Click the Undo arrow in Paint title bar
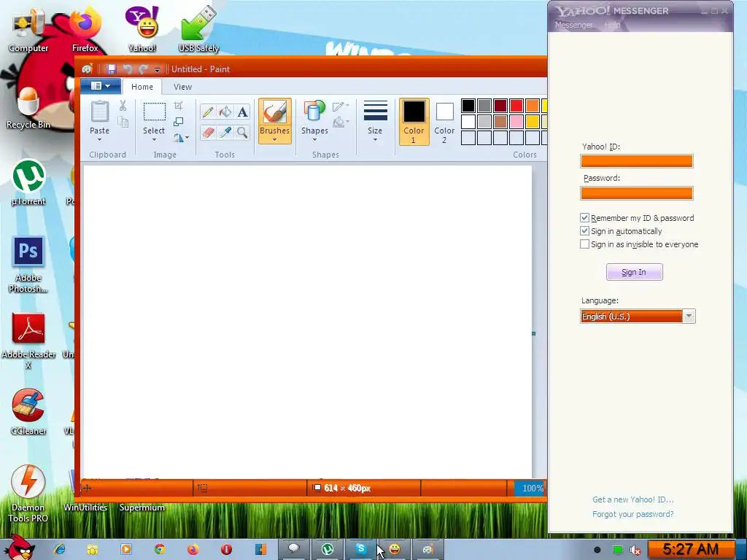The image size is (747, 560). click(127, 69)
